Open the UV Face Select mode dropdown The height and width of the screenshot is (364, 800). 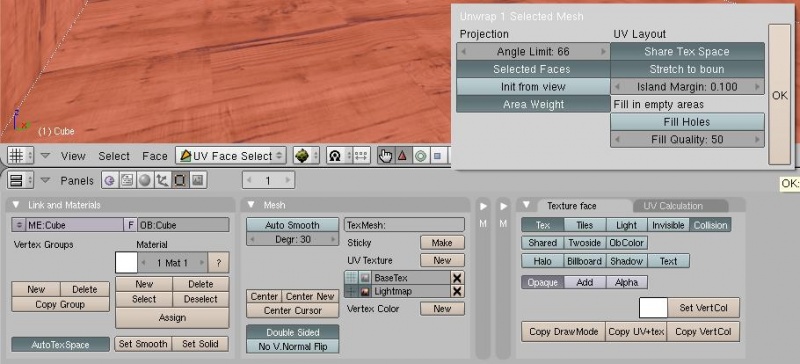(x=231, y=156)
